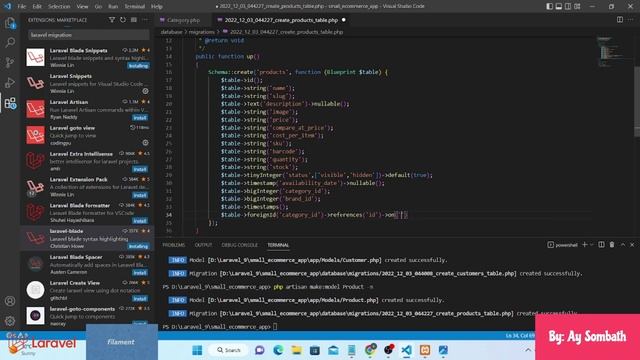640x360 pixels.
Task: Open the Help menu
Action: pos(157,7)
